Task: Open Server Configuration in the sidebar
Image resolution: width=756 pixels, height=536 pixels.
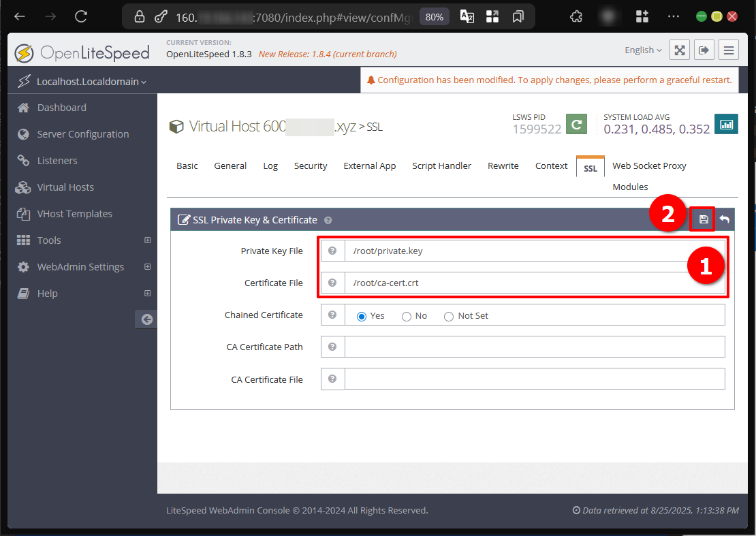Action: tap(82, 134)
